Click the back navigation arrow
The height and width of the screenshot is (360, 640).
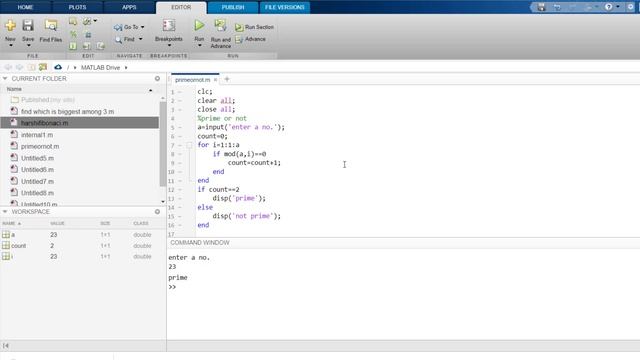[x=8, y=67]
